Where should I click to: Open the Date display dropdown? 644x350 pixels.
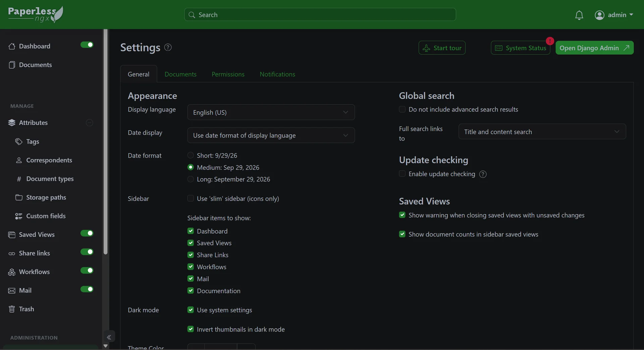pos(271,135)
